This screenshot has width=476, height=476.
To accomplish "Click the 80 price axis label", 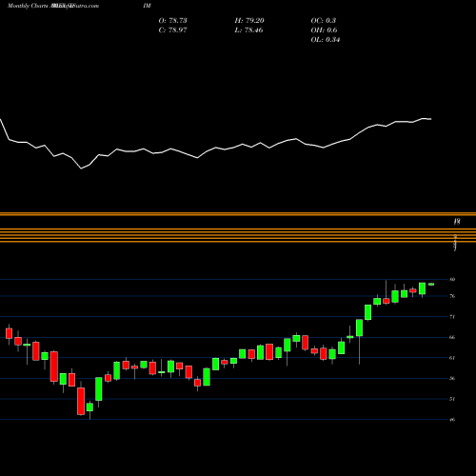I will coord(452,279).
